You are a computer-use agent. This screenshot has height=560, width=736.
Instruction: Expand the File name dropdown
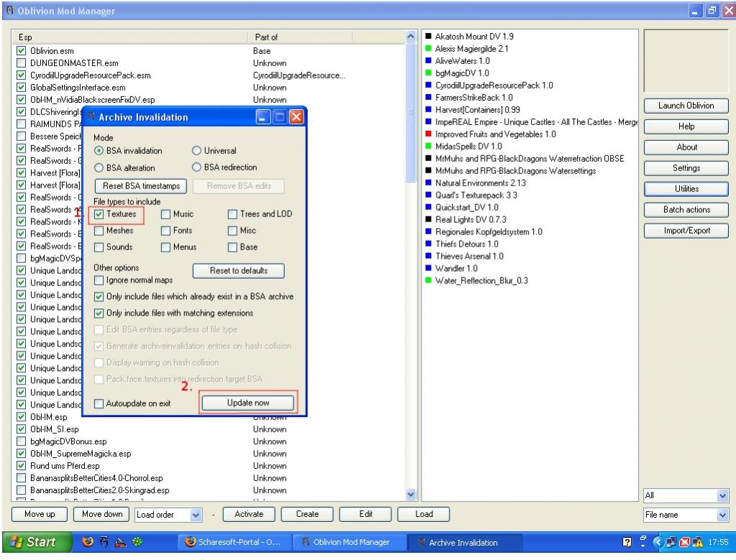[x=722, y=515]
